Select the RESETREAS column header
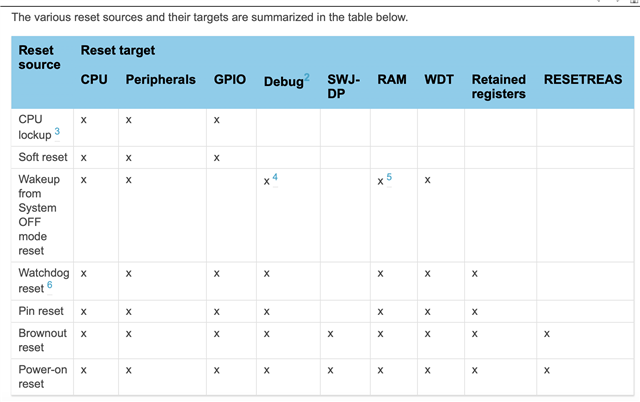 click(x=583, y=79)
